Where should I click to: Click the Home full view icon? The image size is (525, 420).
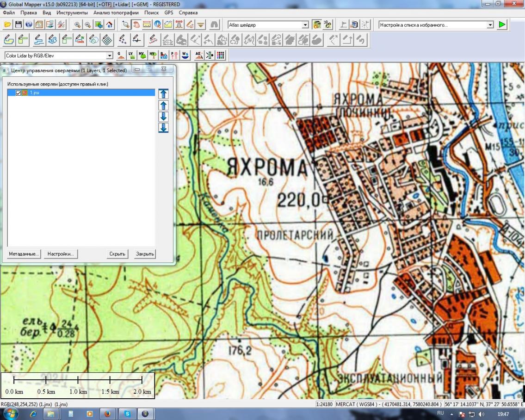110,25
